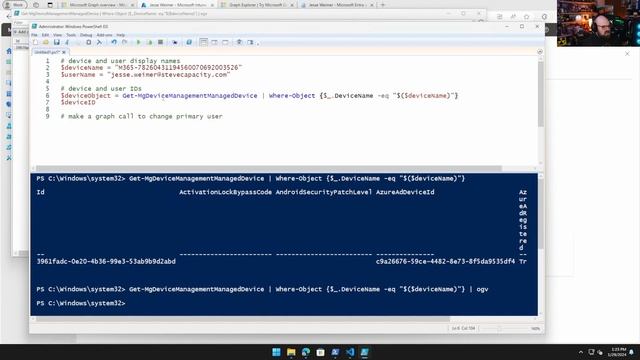
Task: Show hidden system tray icons
Action: pyautogui.click(x=581, y=352)
